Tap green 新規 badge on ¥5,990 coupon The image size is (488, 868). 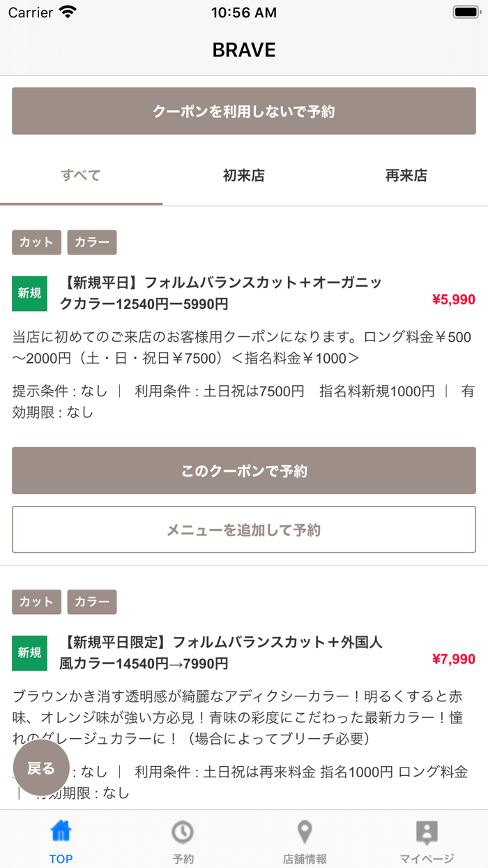point(29,294)
